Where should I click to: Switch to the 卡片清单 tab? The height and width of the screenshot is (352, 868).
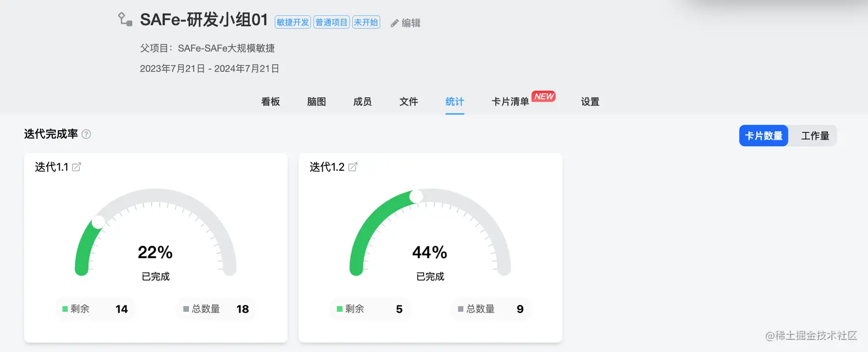pyautogui.click(x=510, y=101)
